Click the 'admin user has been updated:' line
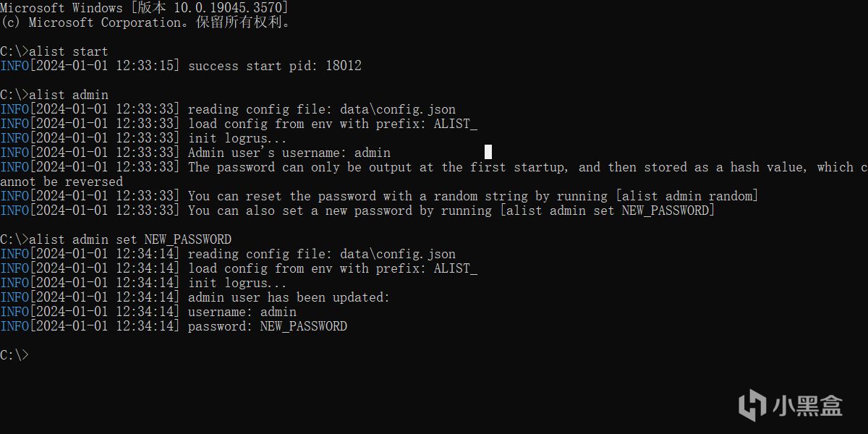Image resolution: width=868 pixels, height=434 pixels. [x=289, y=297]
